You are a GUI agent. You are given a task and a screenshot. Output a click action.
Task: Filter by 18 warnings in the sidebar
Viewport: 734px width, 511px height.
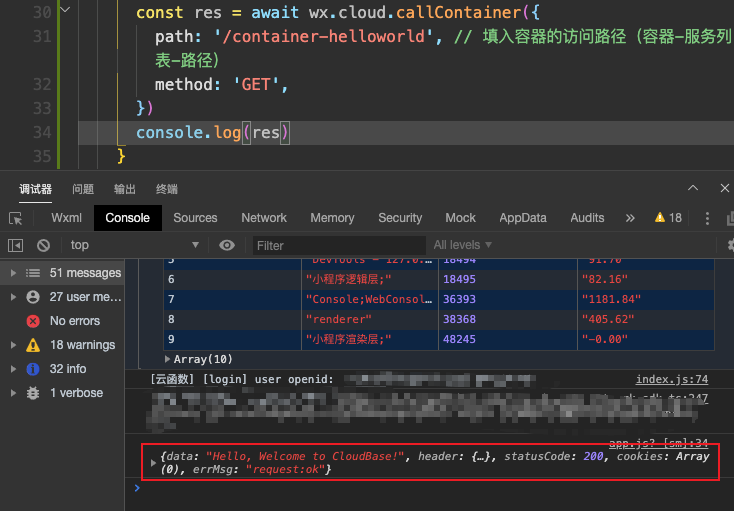pyautogui.click(x=82, y=345)
